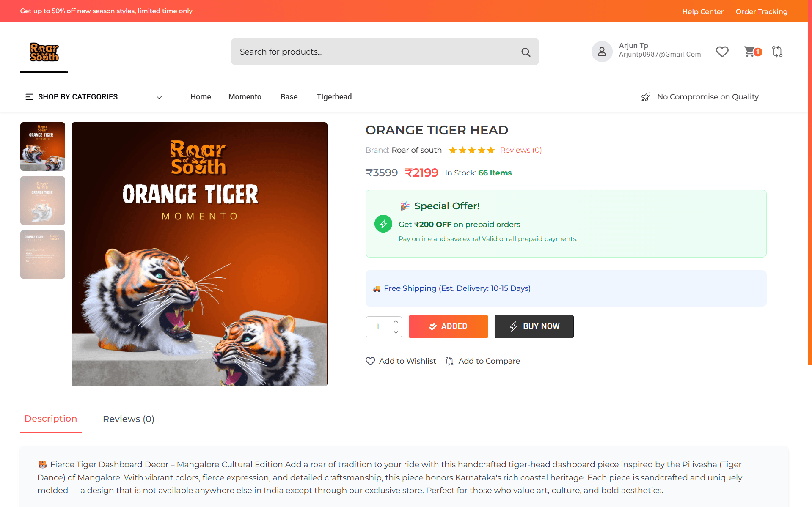
Task: Click the search magnifier icon
Action: tap(526, 52)
